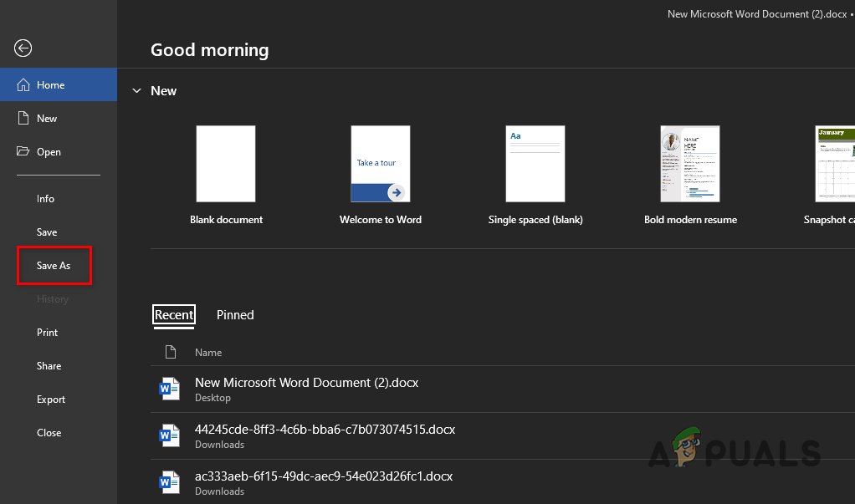Collapse the New section chevron

click(x=136, y=91)
